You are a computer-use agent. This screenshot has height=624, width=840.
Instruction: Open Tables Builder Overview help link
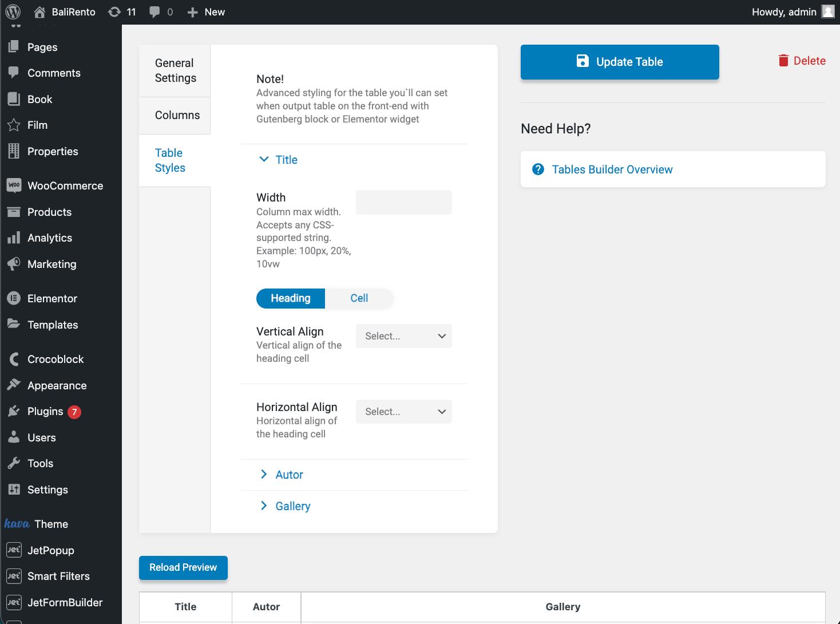(x=612, y=169)
